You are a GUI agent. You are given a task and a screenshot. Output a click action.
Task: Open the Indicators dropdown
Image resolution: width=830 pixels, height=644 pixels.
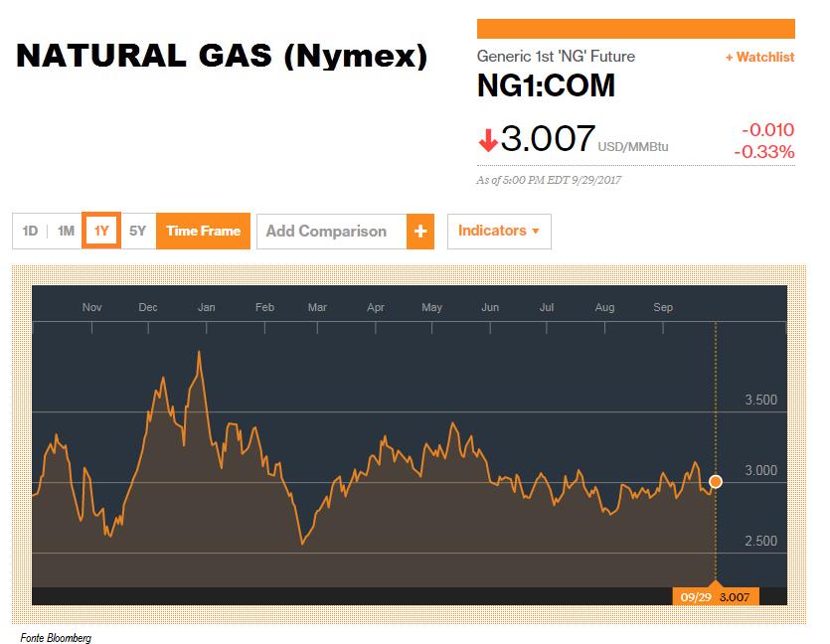(499, 232)
